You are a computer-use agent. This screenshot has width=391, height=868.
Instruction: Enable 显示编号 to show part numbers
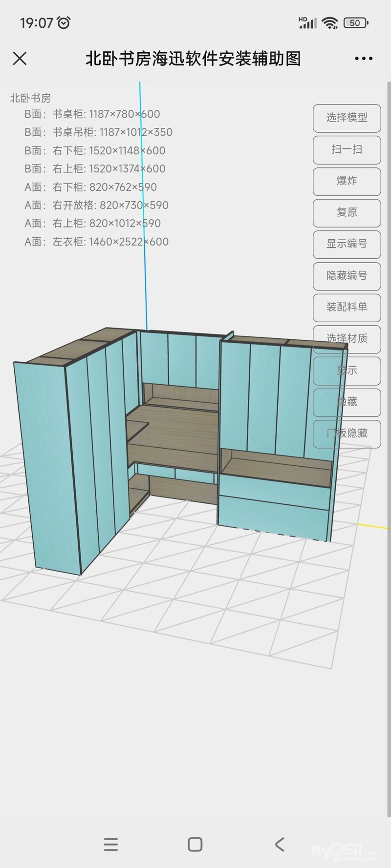(347, 244)
